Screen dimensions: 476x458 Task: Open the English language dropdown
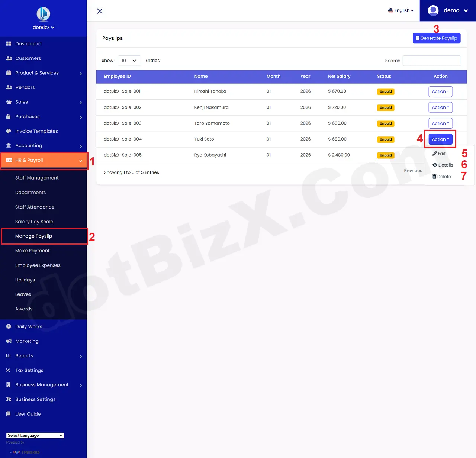[x=401, y=10]
